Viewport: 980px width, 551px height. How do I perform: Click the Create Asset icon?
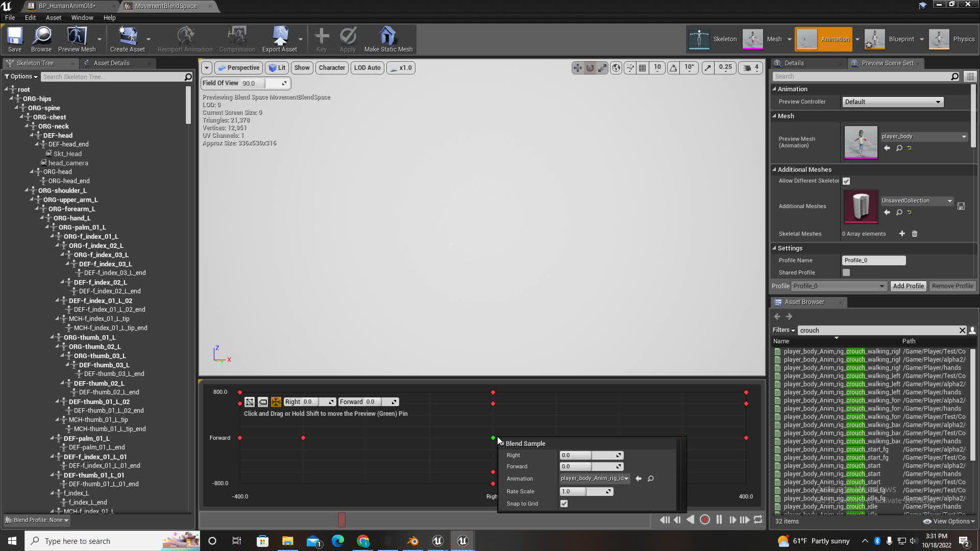[x=127, y=39]
